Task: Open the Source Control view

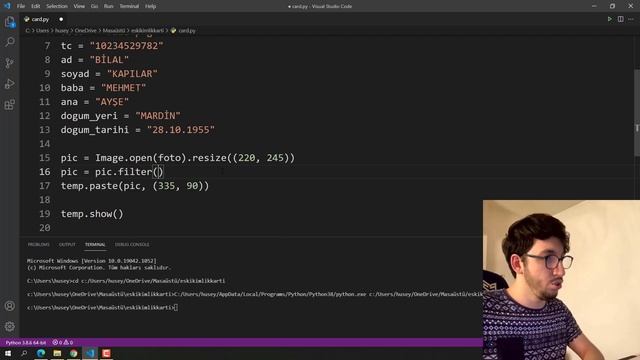Action: tap(10, 63)
